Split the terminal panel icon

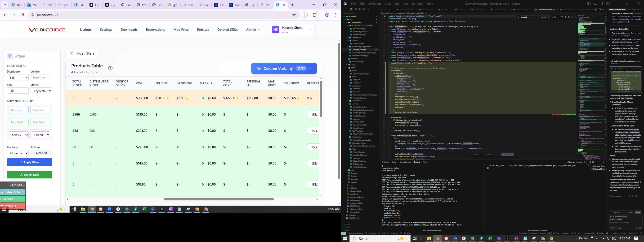[x=590, y=162]
